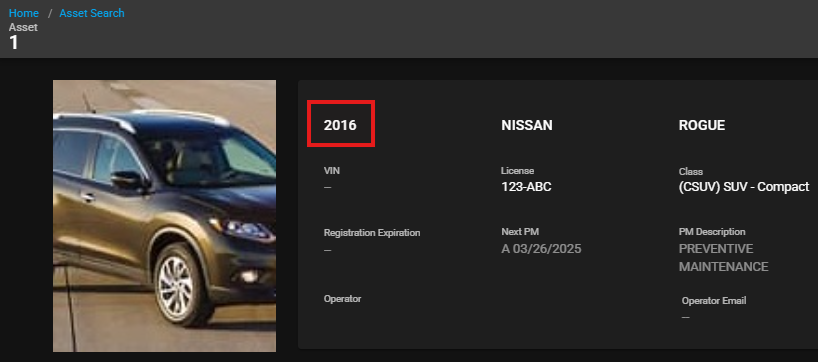Select the Registration Expiration label
Viewport: 818px width, 362px height.
coord(372,233)
